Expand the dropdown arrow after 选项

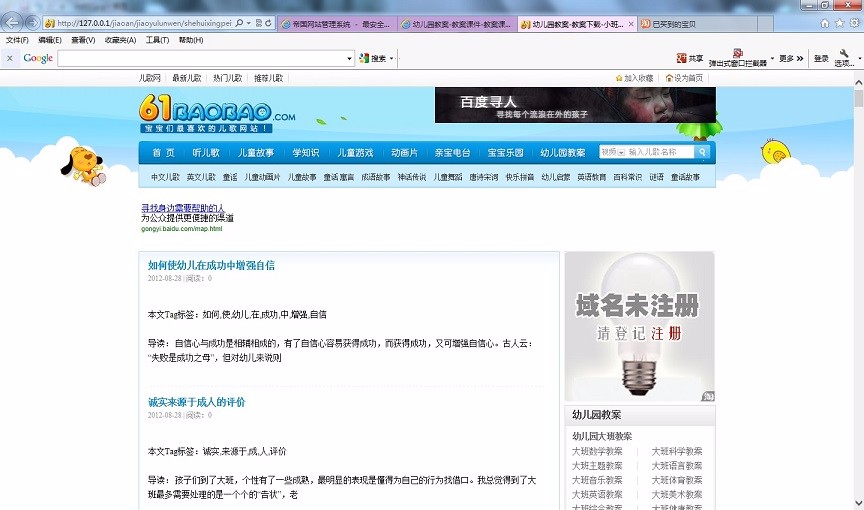coord(860,58)
